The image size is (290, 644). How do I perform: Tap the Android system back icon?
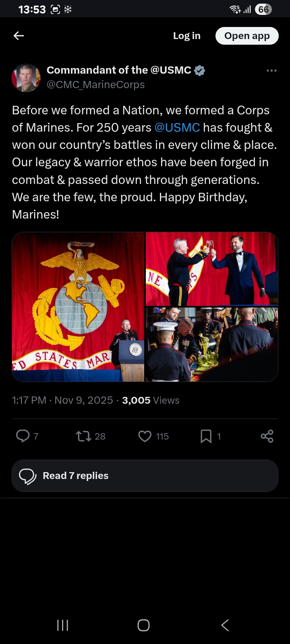(225, 625)
